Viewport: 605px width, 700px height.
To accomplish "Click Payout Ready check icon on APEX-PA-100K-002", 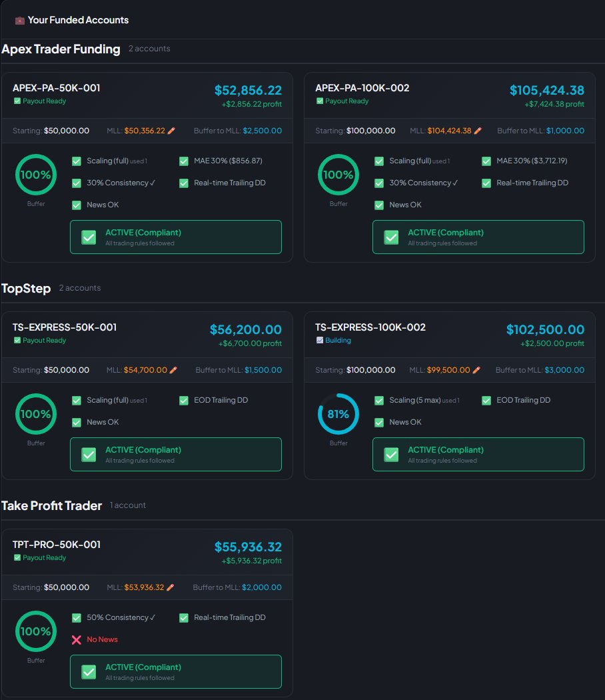I will 320,101.
